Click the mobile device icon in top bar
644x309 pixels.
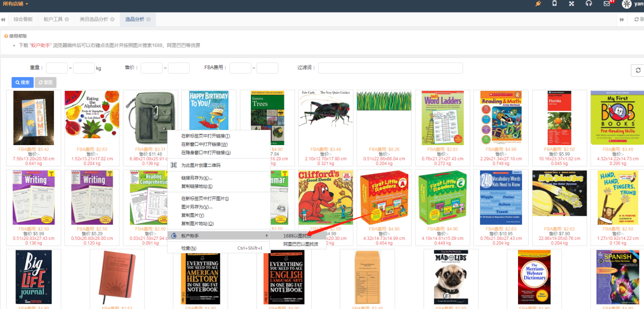[x=555, y=4]
